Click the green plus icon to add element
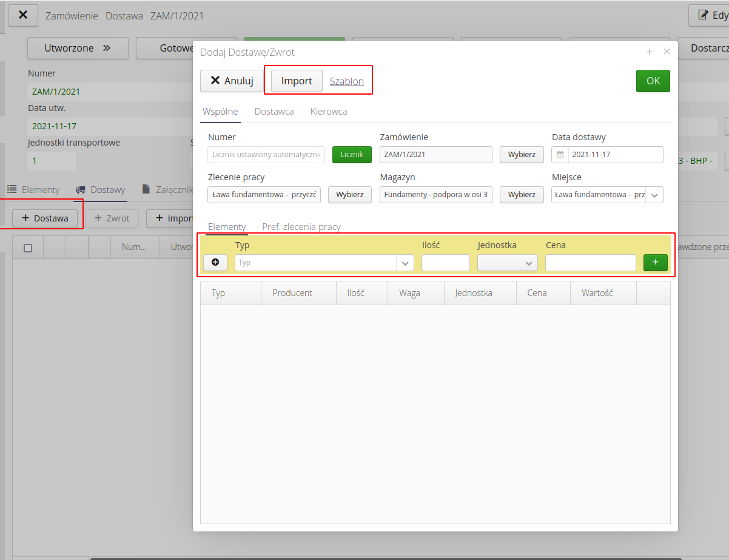The image size is (729, 560). click(655, 262)
